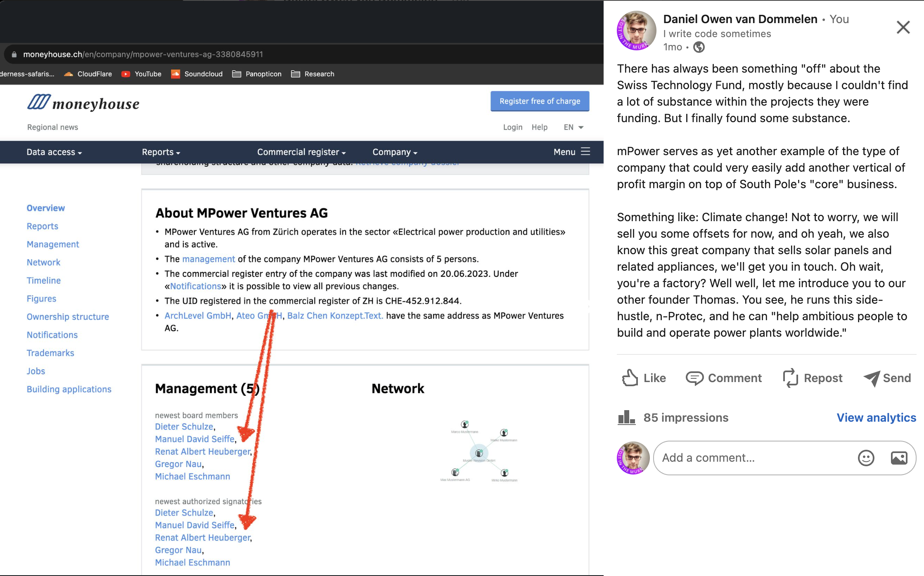Screen dimensions: 924x576
Task: Click the Like thumbs-up icon
Action: point(630,378)
